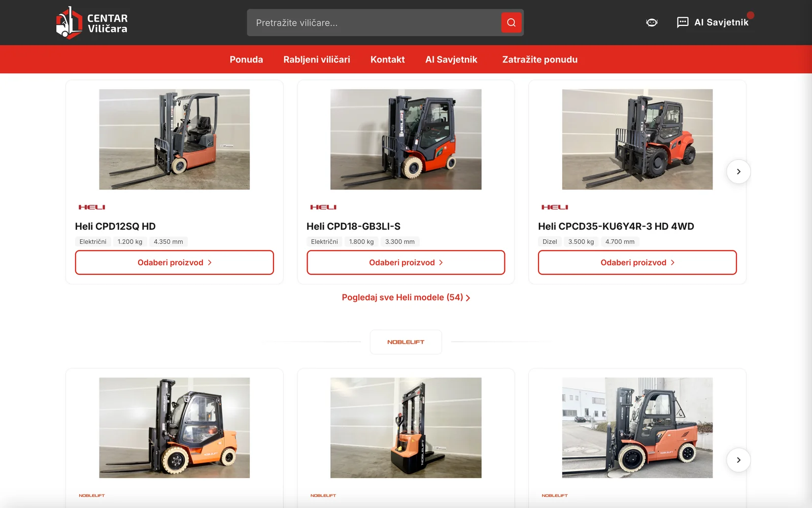This screenshot has height=508, width=812.
Task: Open the compare mask icon in header
Action: (652, 22)
